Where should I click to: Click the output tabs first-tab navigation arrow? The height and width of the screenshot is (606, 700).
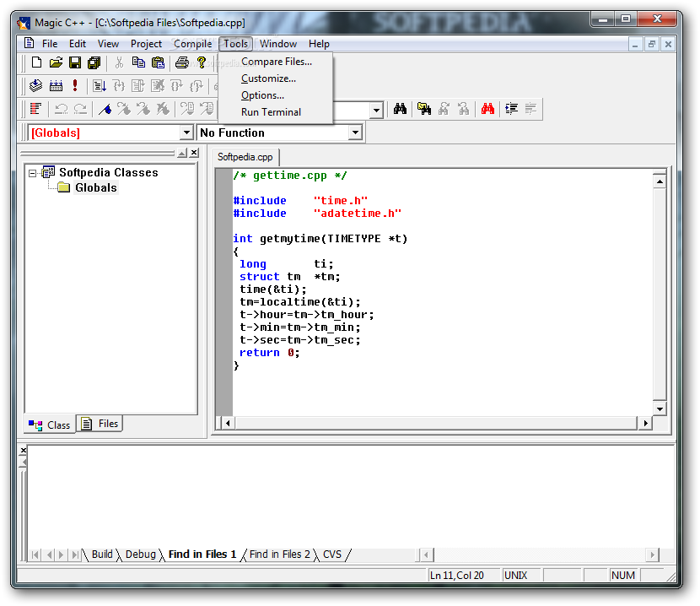click(35, 555)
